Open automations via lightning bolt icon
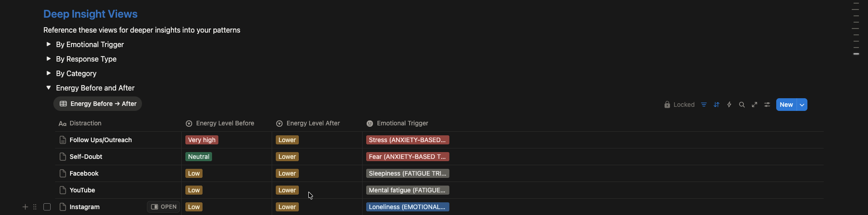 729,105
